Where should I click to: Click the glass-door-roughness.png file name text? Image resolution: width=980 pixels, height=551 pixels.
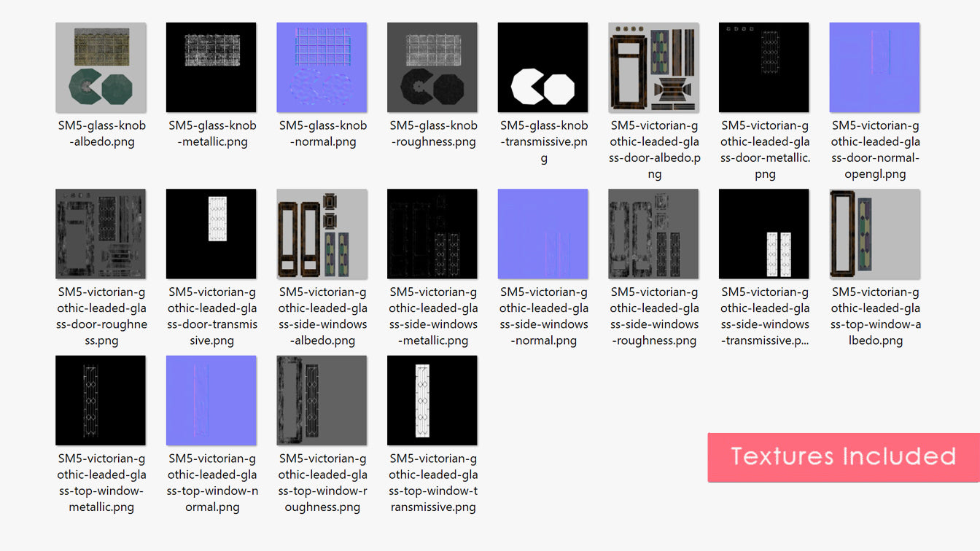(102, 316)
